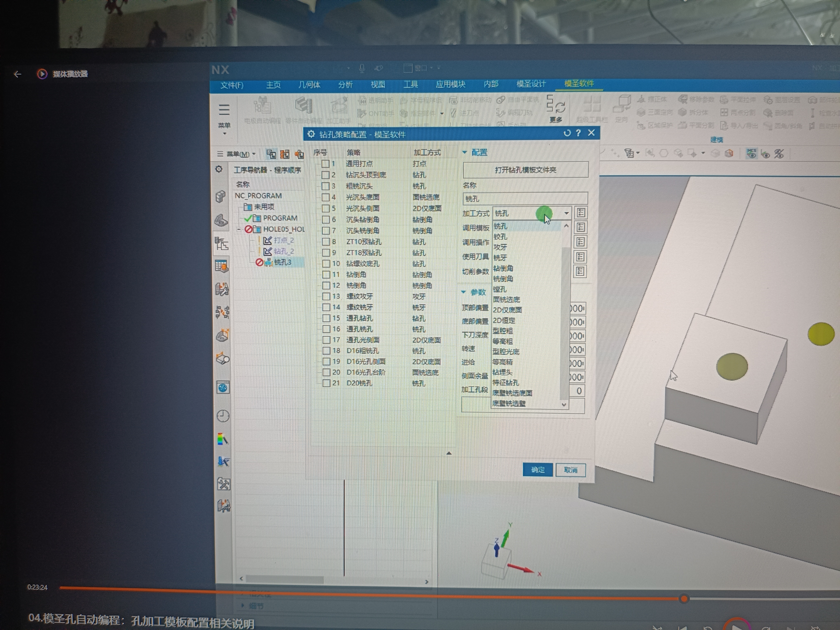Screen dimensions: 840x630
Task: Choose 镗孔 from the 加工方式 list
Action: [500, 289]
